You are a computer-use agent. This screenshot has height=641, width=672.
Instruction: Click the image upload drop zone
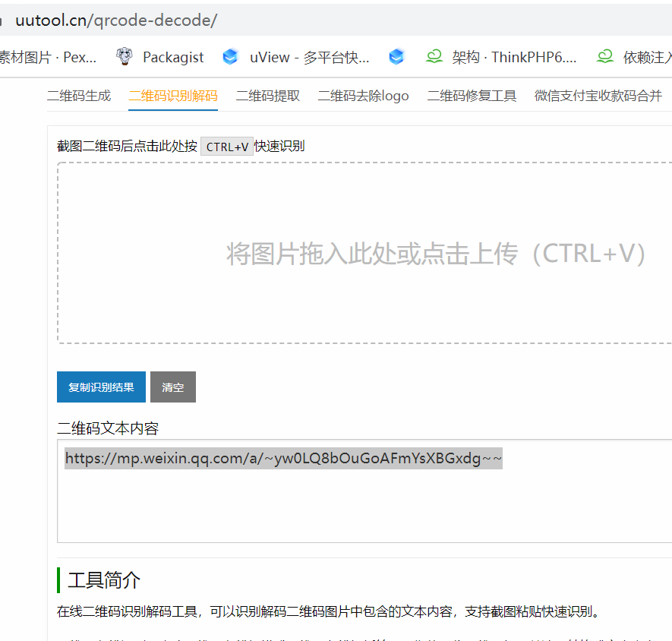coord(363,253)
